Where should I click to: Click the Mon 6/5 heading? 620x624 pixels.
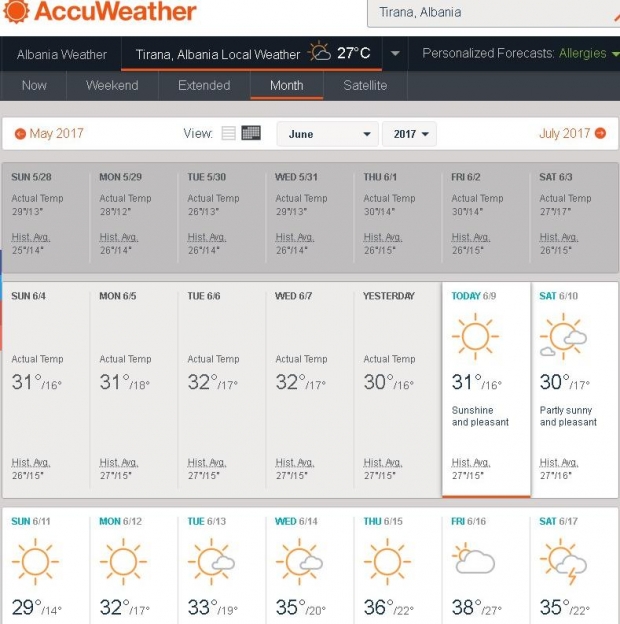pyautogui.click(x=118, y=296)
